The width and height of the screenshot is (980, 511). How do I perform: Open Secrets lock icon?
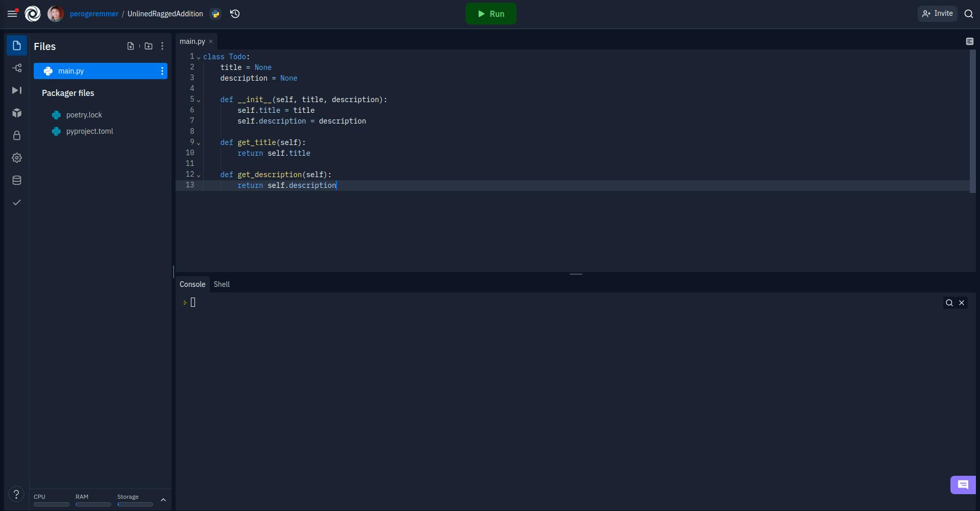[x=17, y=135]
